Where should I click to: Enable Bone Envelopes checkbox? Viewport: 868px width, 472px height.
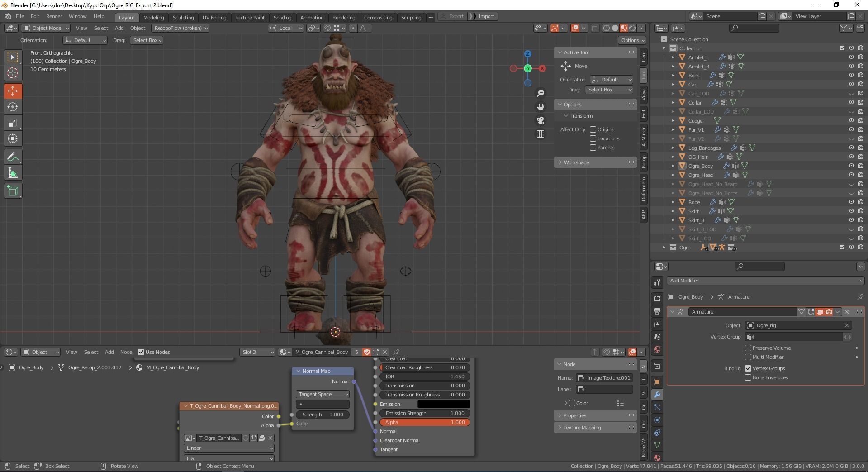[748, 377]
